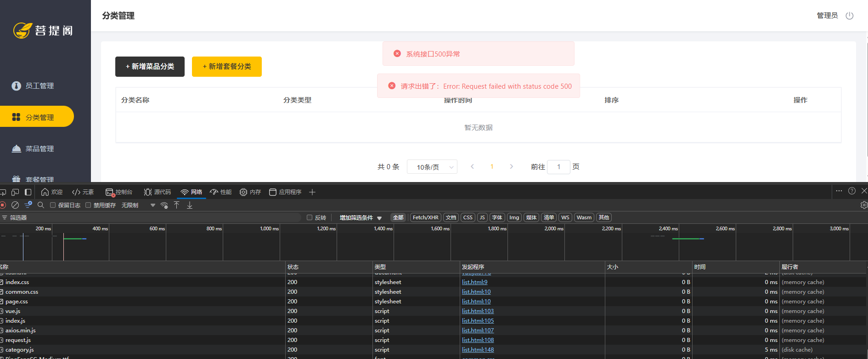868x359 pixels.
Task: Open the 无限制 throttling dropdown
Action: point(138,205)
